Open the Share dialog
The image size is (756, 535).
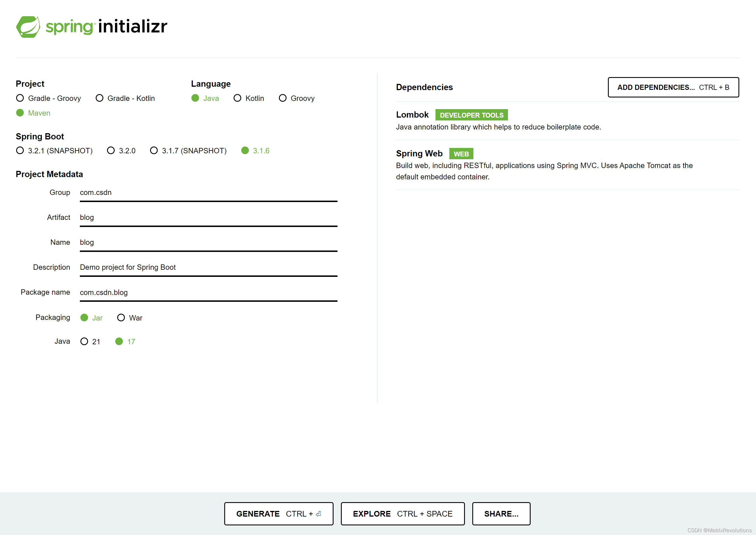tap(501, 513)
